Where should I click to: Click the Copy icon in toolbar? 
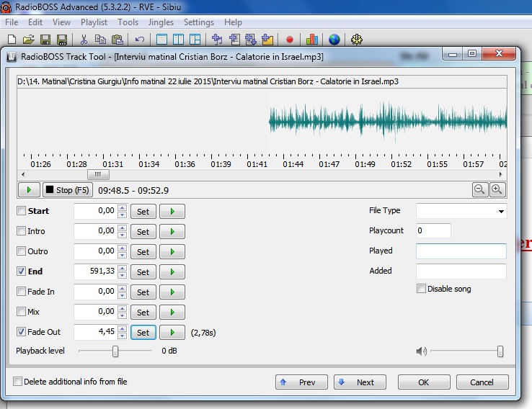click(100, 40)
